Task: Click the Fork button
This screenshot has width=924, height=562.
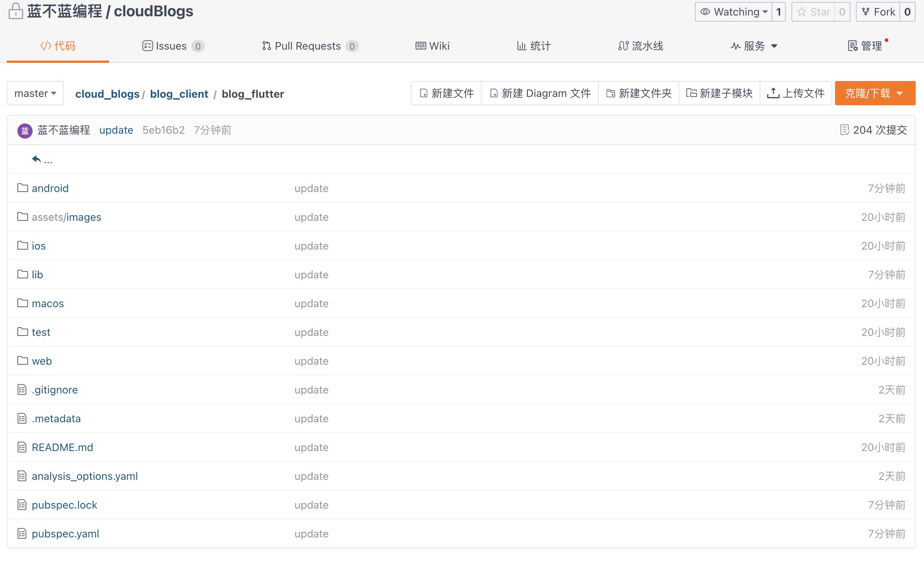Action: [x=878, y=12]
